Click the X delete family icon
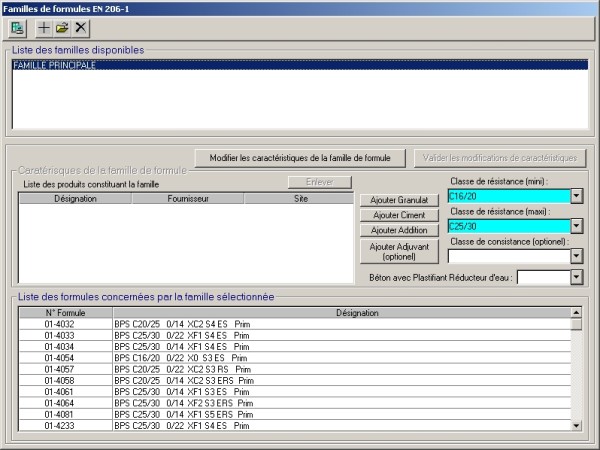This screenshot has width=600, height=450. 80,27
